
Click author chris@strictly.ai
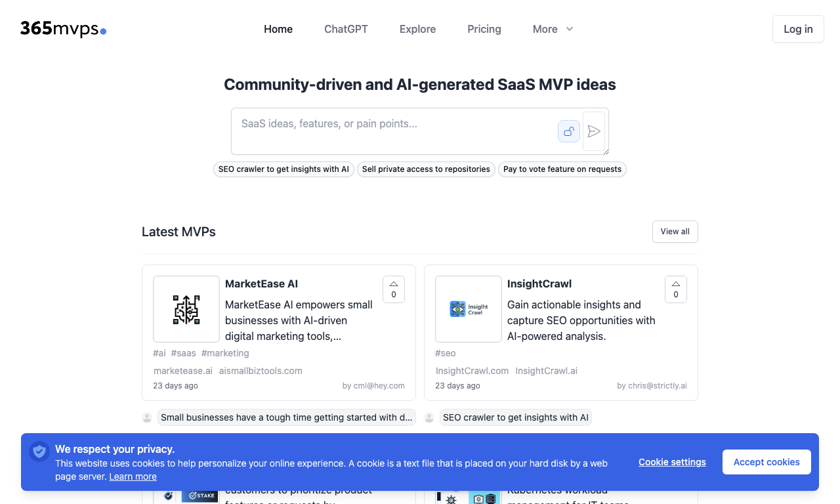pos(652,386)
